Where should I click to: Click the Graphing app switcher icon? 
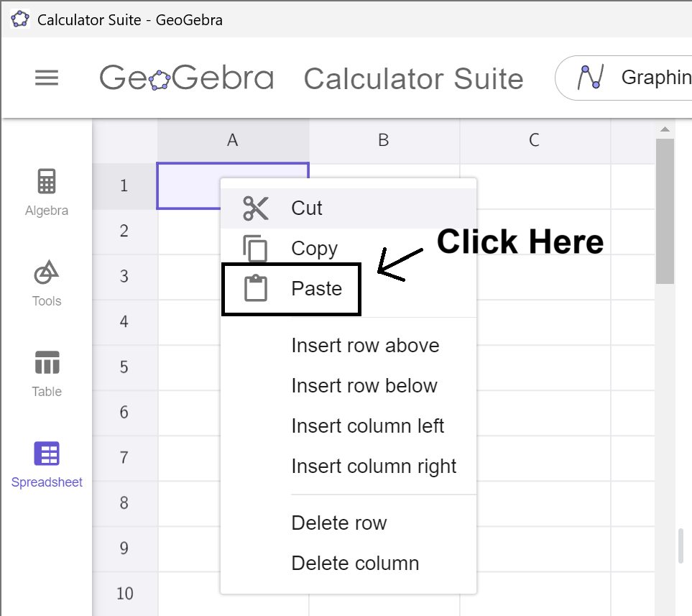tap(591, 78)
